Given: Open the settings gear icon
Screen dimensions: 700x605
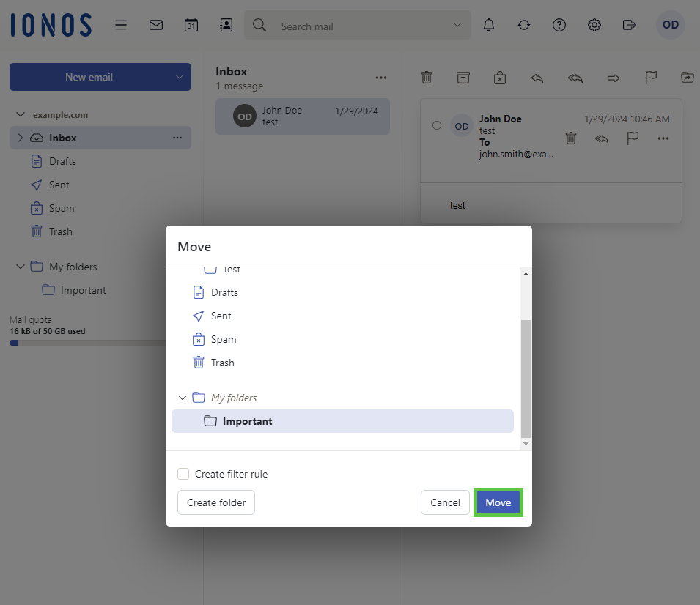Looking at the screenshot, I should click(594, 25).
